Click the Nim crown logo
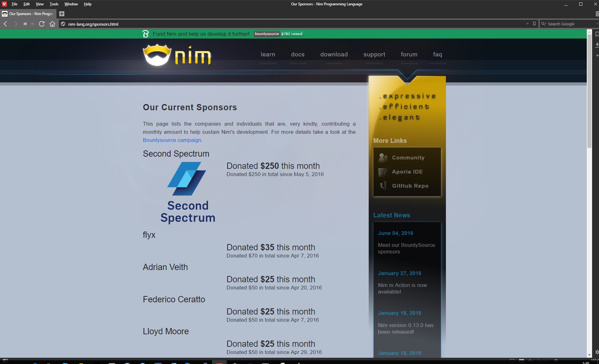Screen dimensions: 599x364 point(157,55)
